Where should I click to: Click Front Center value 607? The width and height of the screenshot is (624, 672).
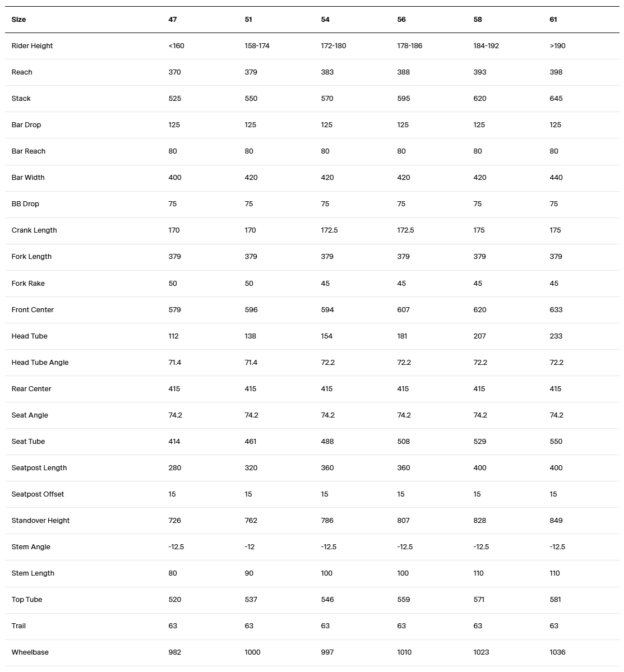(403, 310)
